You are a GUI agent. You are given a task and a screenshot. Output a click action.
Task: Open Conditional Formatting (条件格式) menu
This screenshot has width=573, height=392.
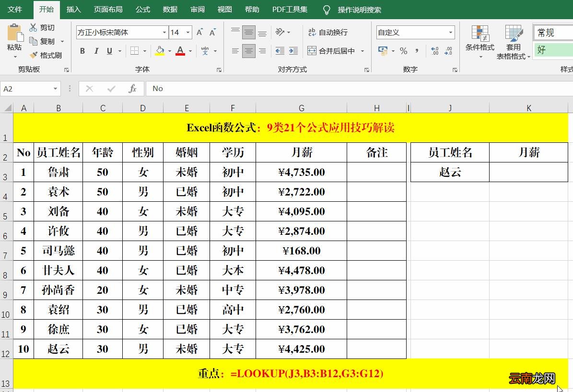(480, 41)
